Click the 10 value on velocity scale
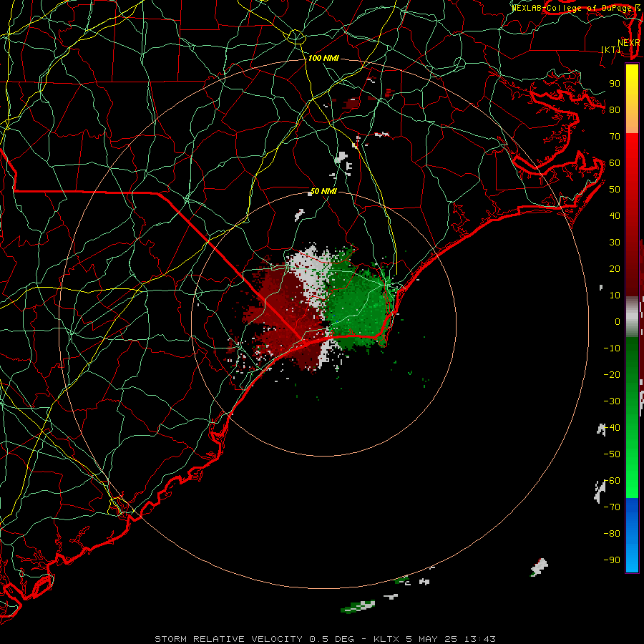The height and width of the screenshot is (644, 644). point(615,296)
